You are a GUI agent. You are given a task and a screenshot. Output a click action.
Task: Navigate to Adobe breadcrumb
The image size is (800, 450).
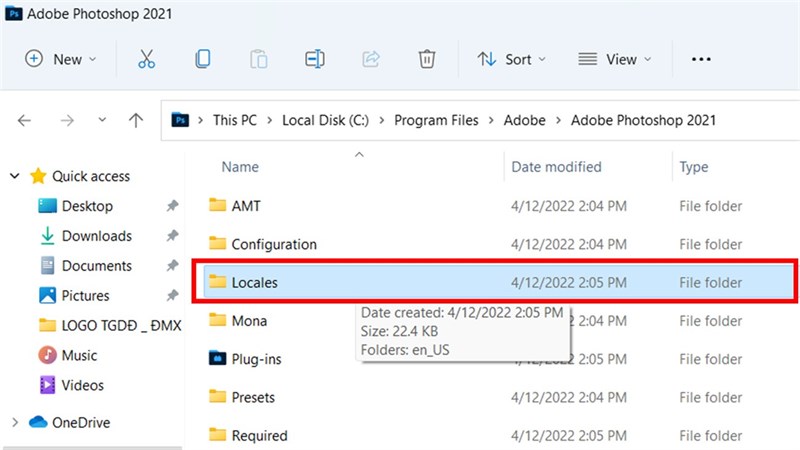(x=524, y=120)
